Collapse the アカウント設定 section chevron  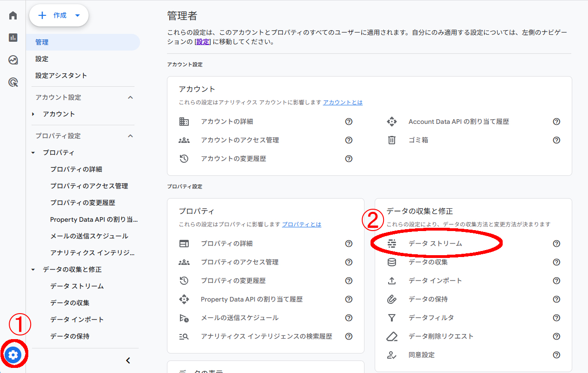tap(130, 97)
